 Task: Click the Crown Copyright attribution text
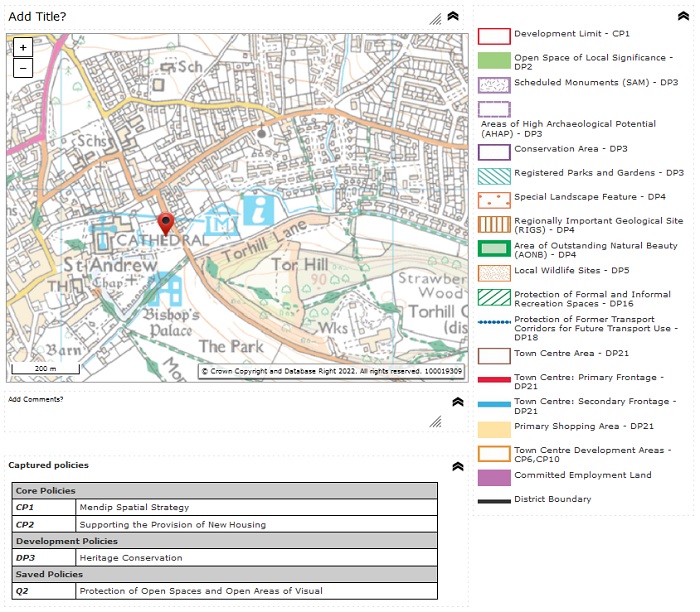point(331,371)
